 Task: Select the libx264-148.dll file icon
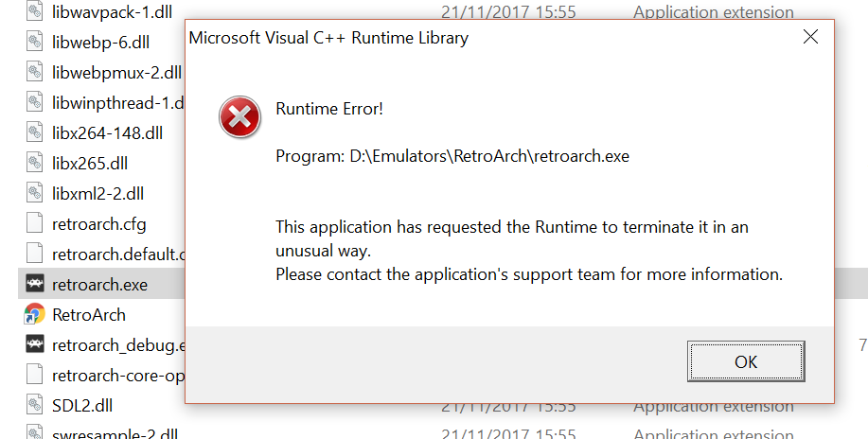coord(34,132)
